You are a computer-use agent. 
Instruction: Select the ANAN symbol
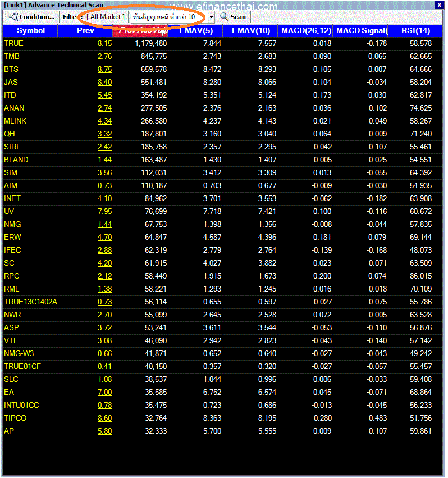[x=15, y=108]
